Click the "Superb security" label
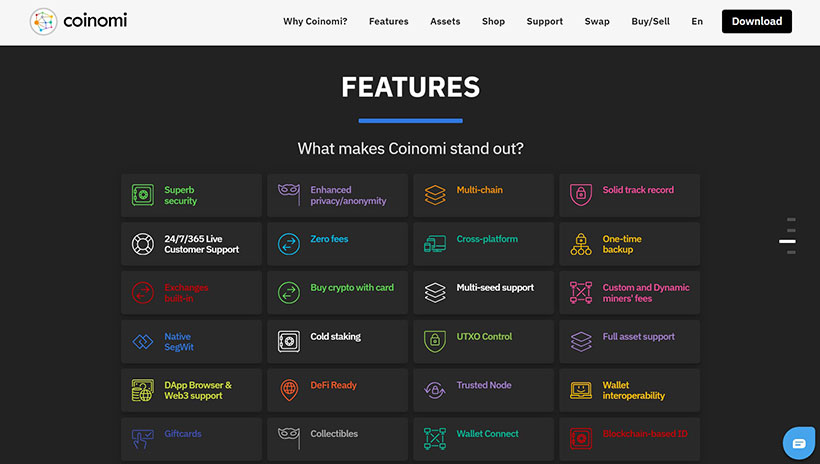Viewport: 820px width, 464px height. (180, 195)
